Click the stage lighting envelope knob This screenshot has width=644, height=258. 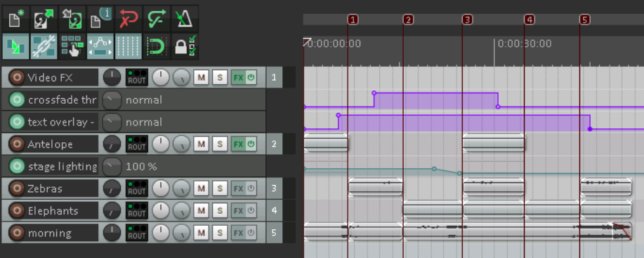click(x=112, y=167)
